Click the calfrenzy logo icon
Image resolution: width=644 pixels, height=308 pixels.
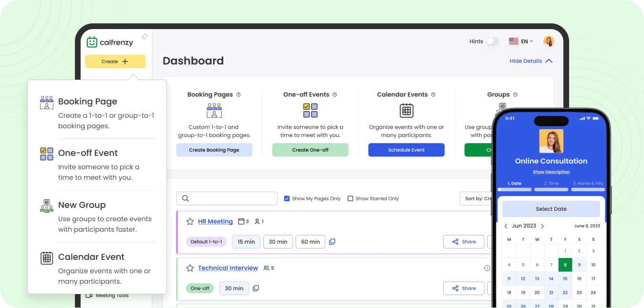click(x=92, y=42)
